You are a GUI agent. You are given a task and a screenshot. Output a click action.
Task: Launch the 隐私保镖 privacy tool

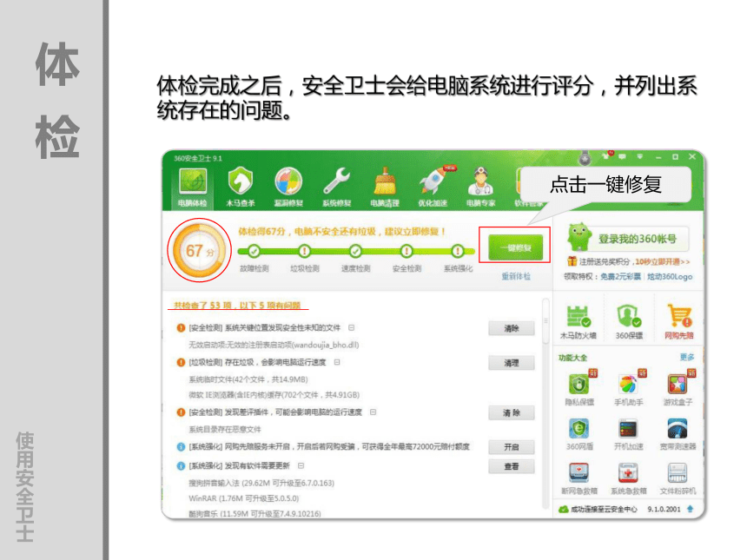point(579,388)
